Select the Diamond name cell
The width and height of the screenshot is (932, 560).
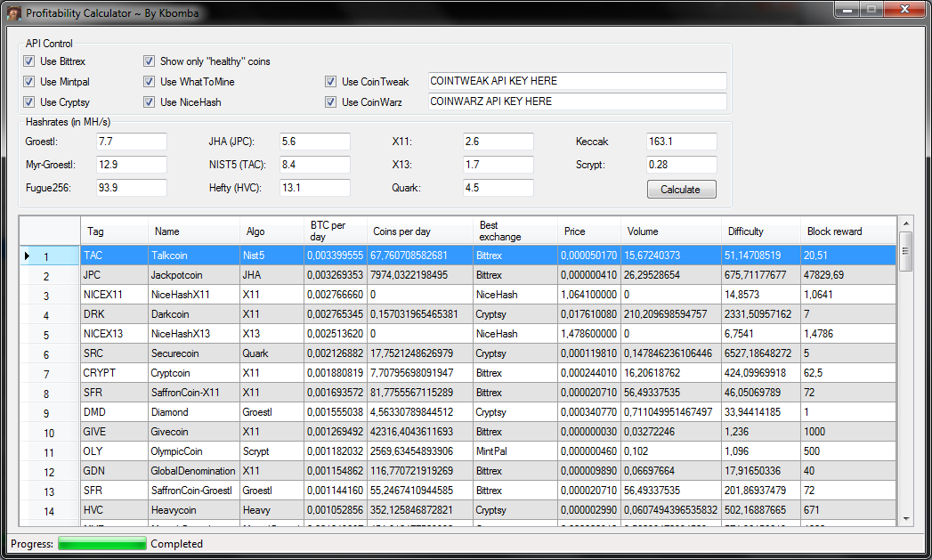point(194,412)
